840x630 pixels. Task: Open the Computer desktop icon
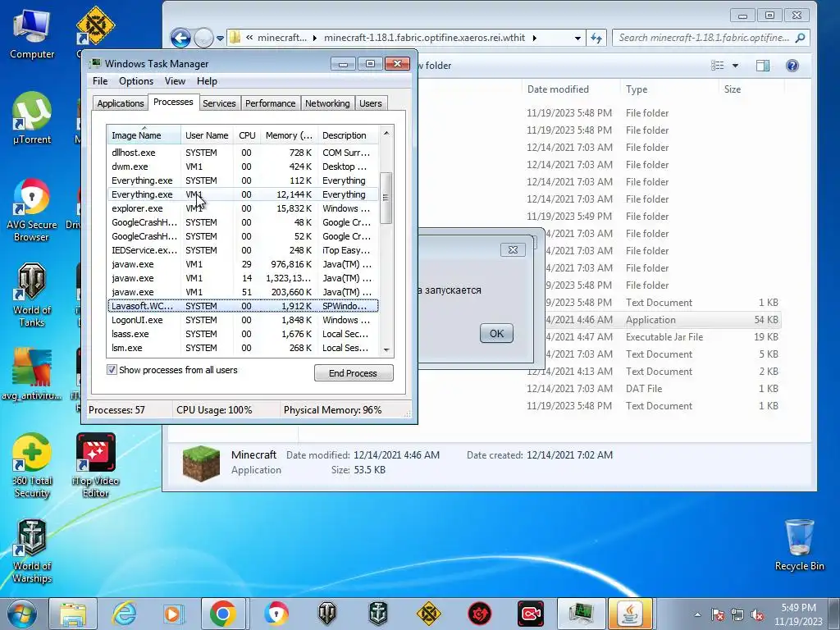tap(32, 34)
